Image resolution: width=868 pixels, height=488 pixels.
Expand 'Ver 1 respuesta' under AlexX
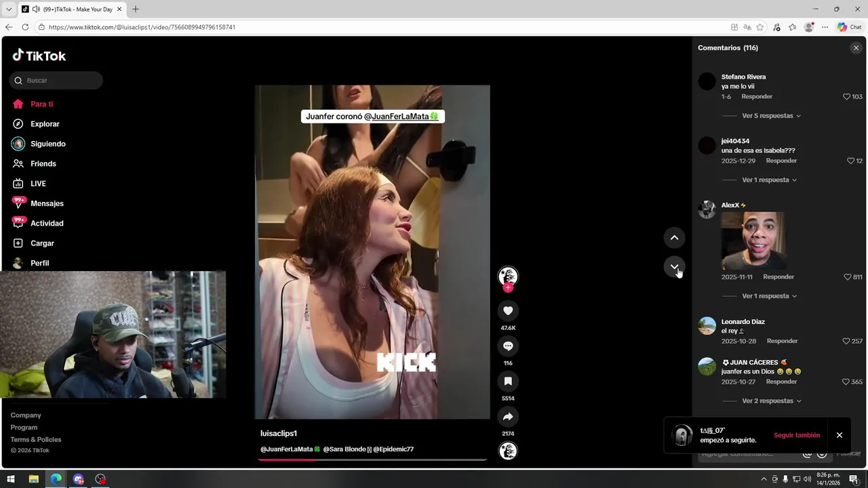pos(769,296)
